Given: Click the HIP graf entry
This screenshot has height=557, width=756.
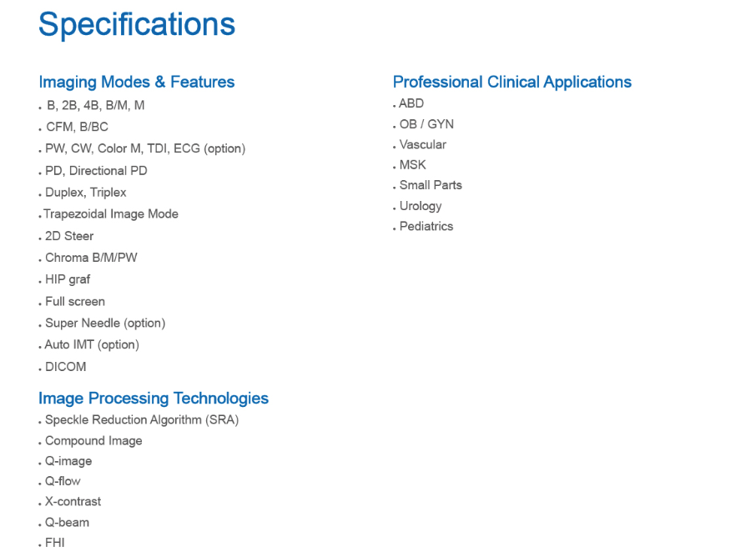Looking at the screenshot, I should point(68,279).
